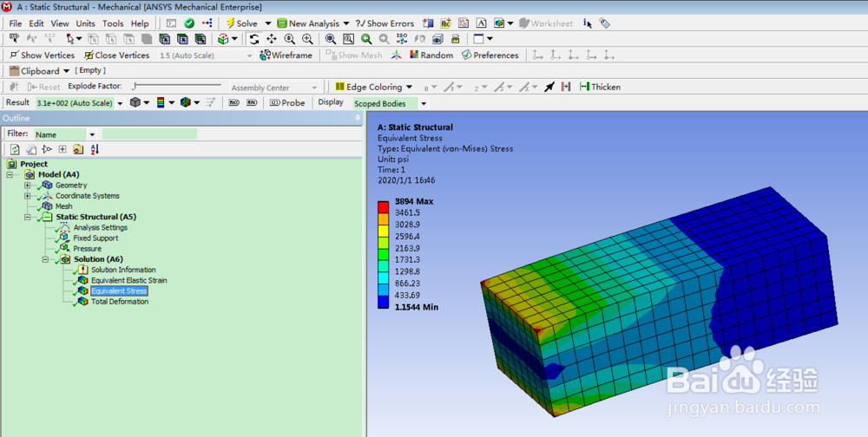The height and width of the screenshot is (437, 868).
Task: Expand the Coordinate Systems tree node
Action: tap(27, 196)
